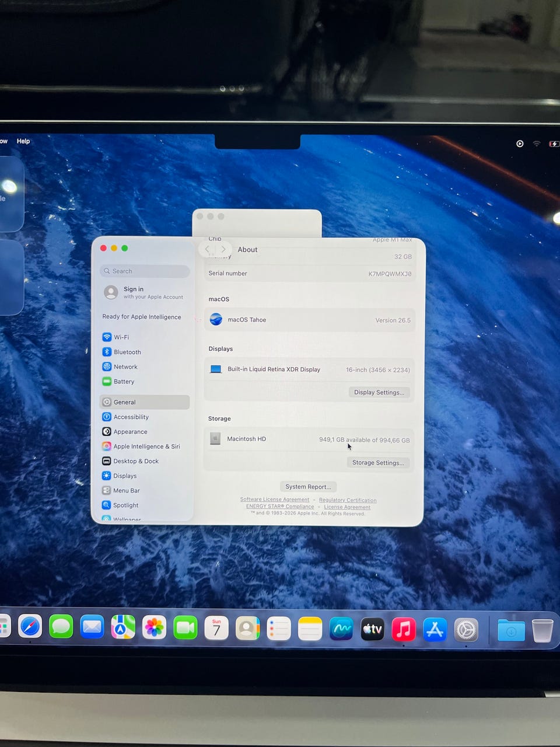Open ENERGY STAR Compliance link
The image size is (560, 747).
280,507
